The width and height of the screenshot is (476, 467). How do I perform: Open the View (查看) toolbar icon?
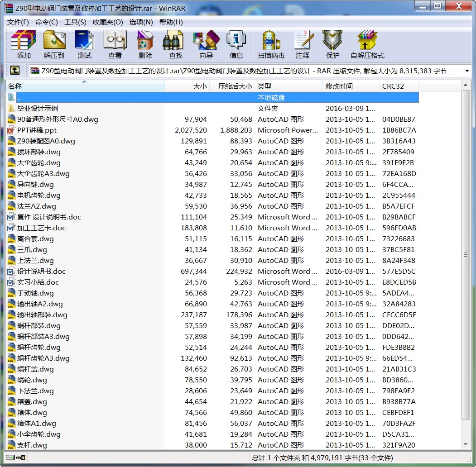coord(115,40)
